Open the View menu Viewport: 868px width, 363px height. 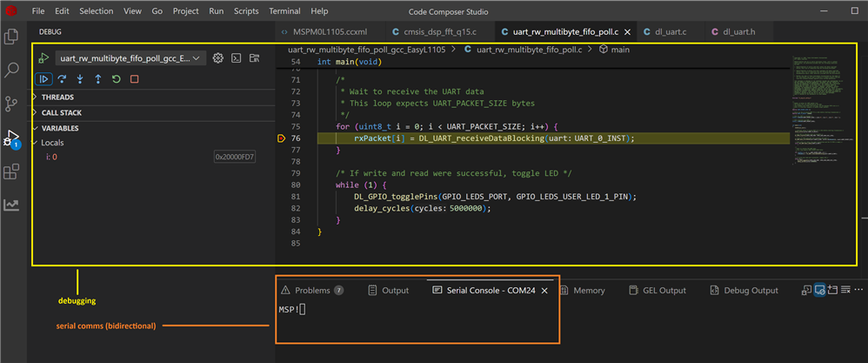(x=132, y=11)
